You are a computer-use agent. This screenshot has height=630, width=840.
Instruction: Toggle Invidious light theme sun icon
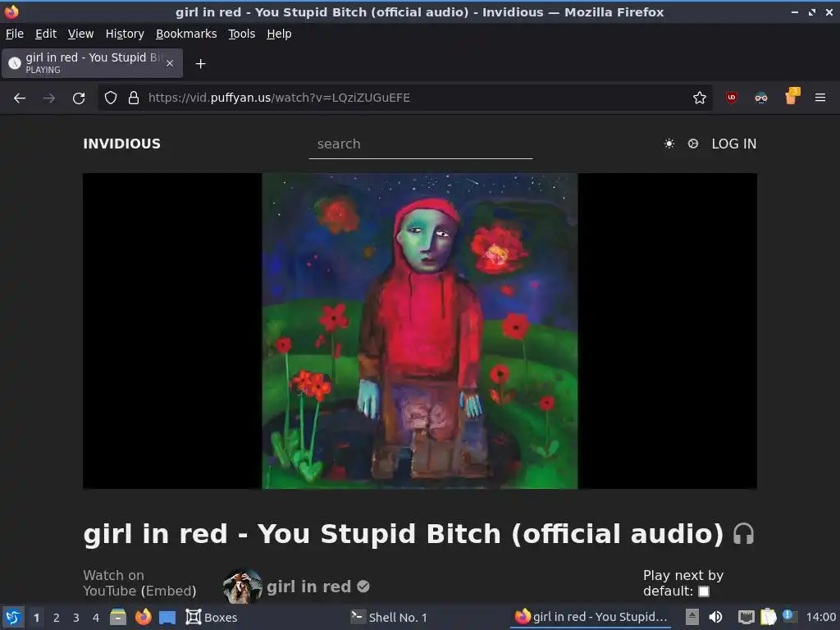click(669, 144)
